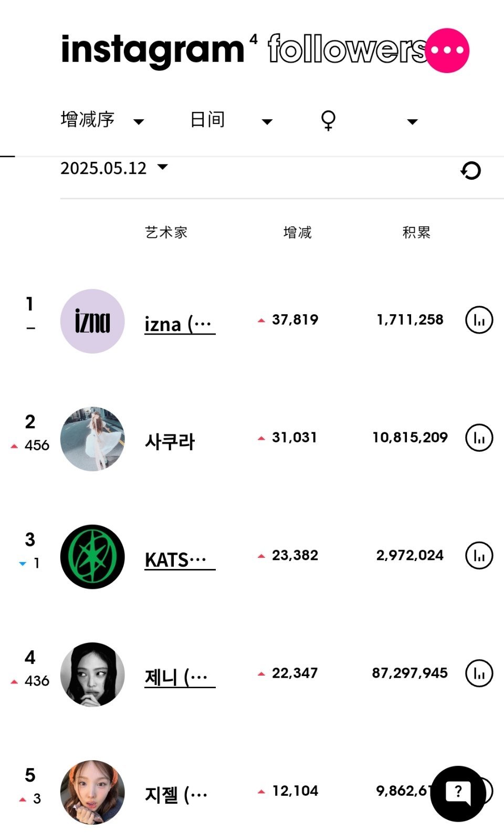This screenshot has height=840, width=504.
Task: Open chart icon for 사쿠라 row
Action: [479, 438]
